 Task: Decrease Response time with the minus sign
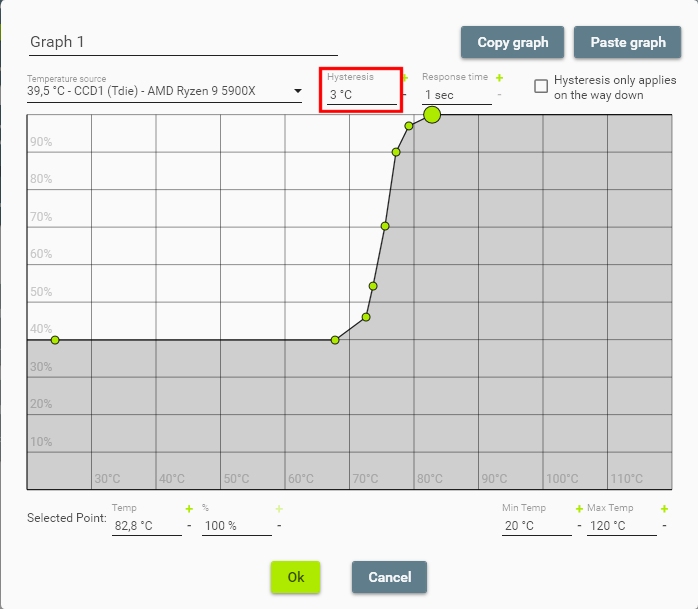(499, 95)
